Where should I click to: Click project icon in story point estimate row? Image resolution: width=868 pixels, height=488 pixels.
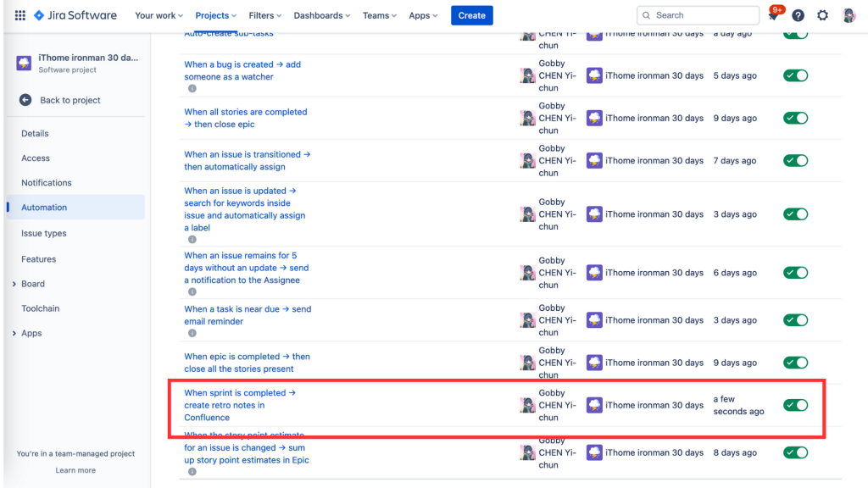pyautogui.click(x=594, y=452)
